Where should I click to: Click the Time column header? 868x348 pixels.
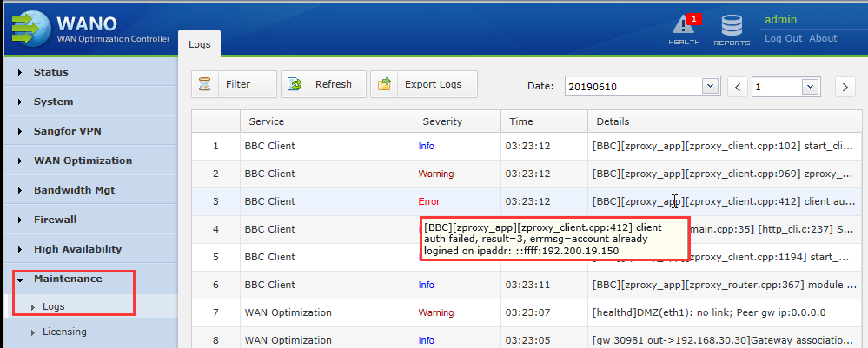click(x=544, y=121)
